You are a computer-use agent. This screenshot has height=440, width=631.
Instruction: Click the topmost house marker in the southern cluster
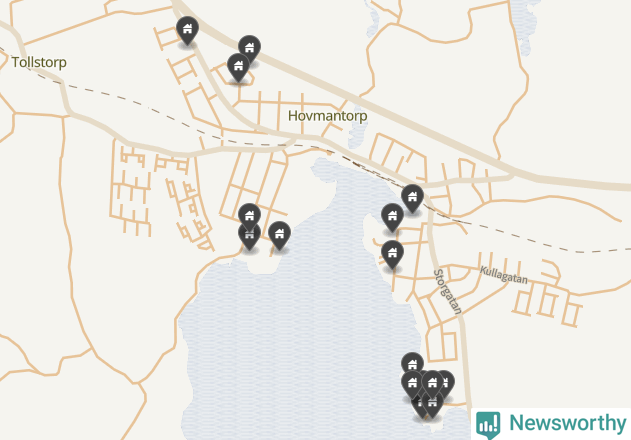pyautogui.click(x=412, y=364)
